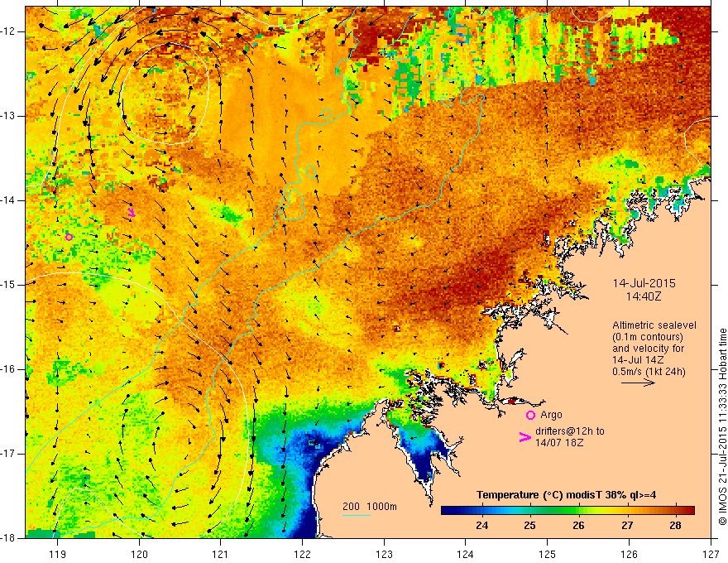This screenshot has height=563, width=728.
Task: Click the 'drifters@12h to' legend text
Action: click(570, 431)
